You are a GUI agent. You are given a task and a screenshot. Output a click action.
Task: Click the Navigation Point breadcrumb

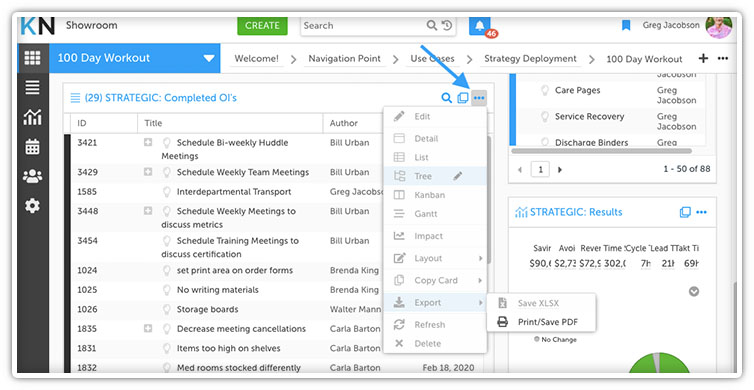click(x=344, y=59)
